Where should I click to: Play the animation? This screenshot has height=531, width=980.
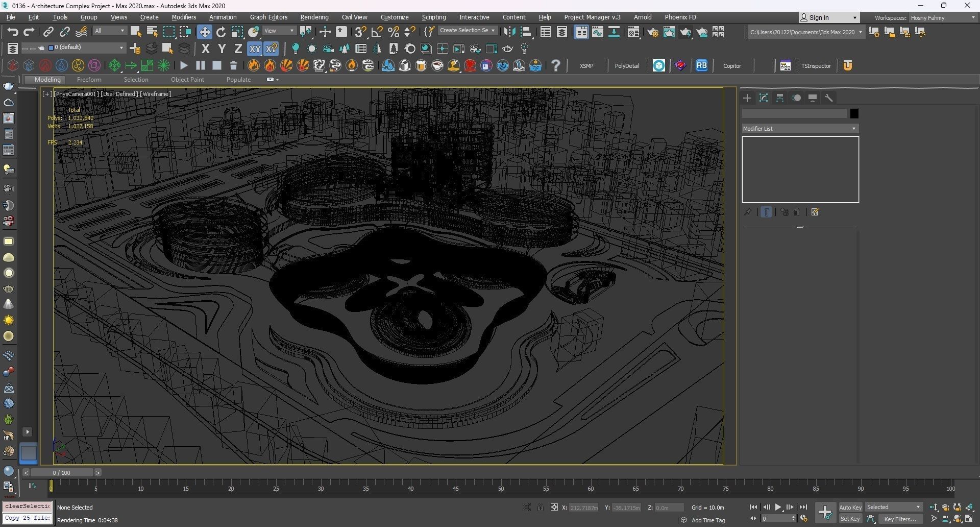click(x=778, y=508)
